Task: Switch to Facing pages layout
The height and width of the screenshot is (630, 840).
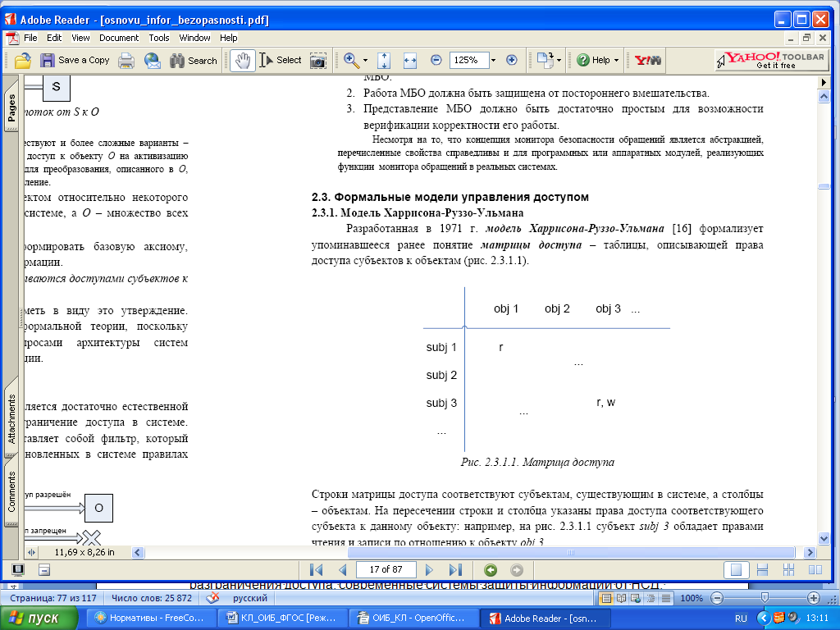Action: click(x=815, y=570)
